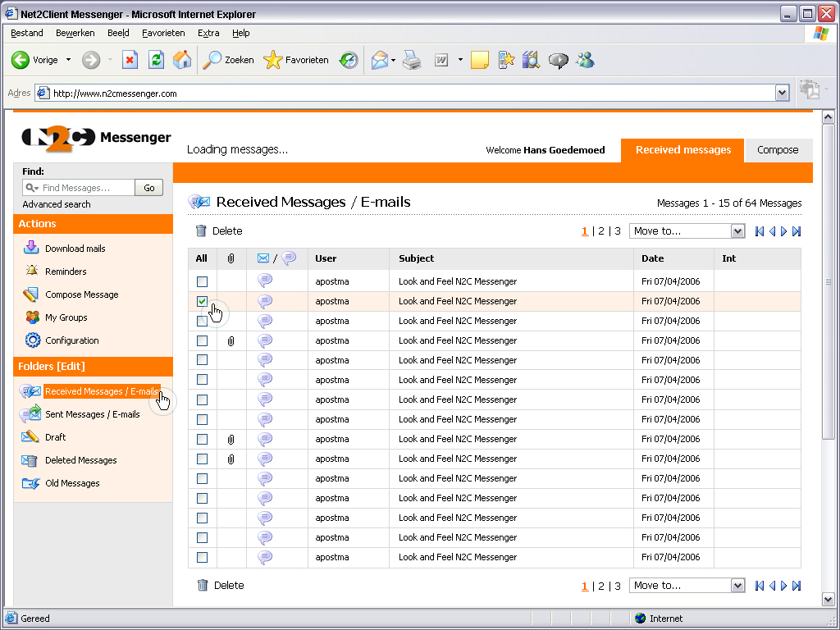Go to first page with top arrow

click(759, 231)
